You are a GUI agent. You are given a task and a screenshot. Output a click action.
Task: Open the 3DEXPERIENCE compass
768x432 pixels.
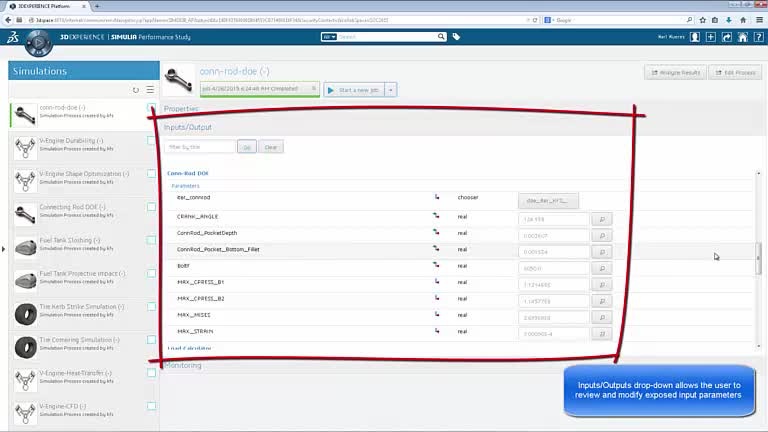[x=38, y=43]
